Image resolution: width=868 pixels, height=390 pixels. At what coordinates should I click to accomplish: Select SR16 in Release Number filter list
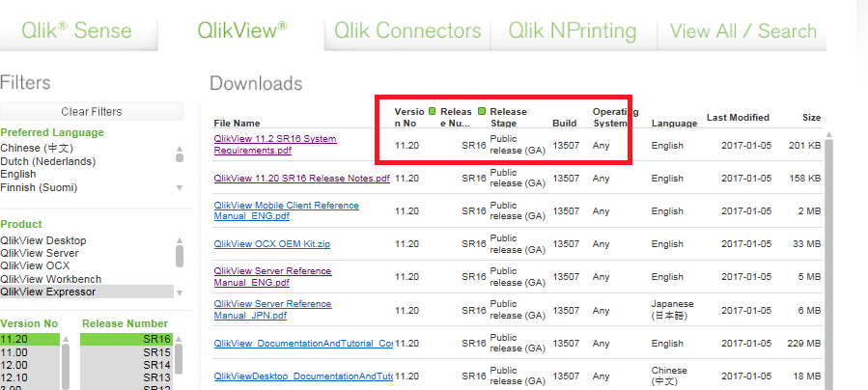126,339
